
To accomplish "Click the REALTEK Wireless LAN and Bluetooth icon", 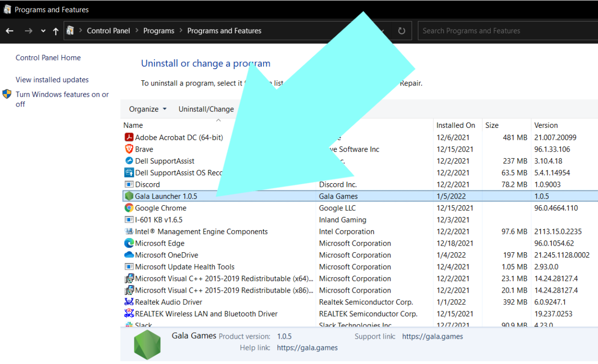I will coord(129,314).
